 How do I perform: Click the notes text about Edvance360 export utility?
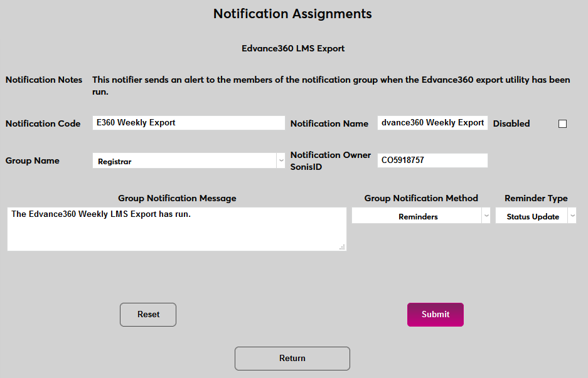click(331, 85)
